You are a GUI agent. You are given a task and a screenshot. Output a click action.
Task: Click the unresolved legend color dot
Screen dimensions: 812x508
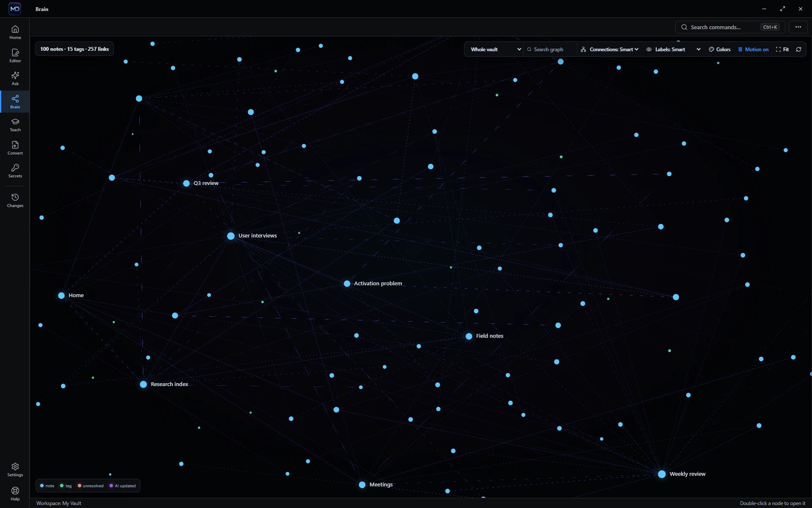pos(80,486)
